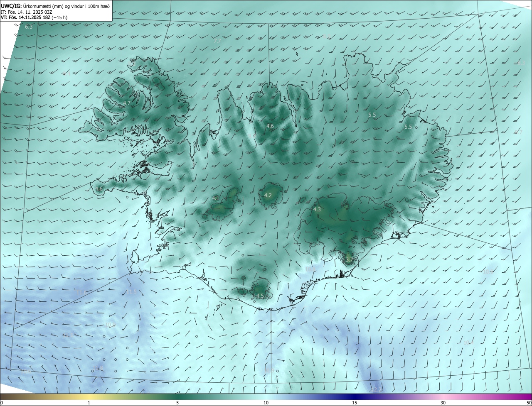Click the color scale at the 30 tick
Image resolution: width=532 pixels, height=406 pixels.
[x=443, y=403]
